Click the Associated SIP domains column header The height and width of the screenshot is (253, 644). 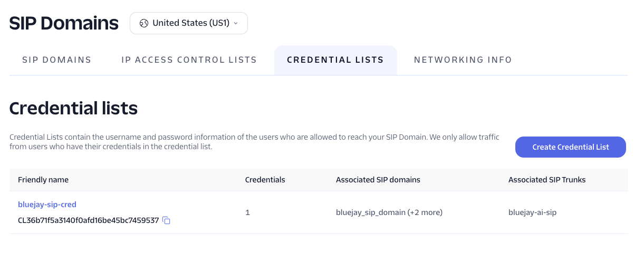click(378, 180)
